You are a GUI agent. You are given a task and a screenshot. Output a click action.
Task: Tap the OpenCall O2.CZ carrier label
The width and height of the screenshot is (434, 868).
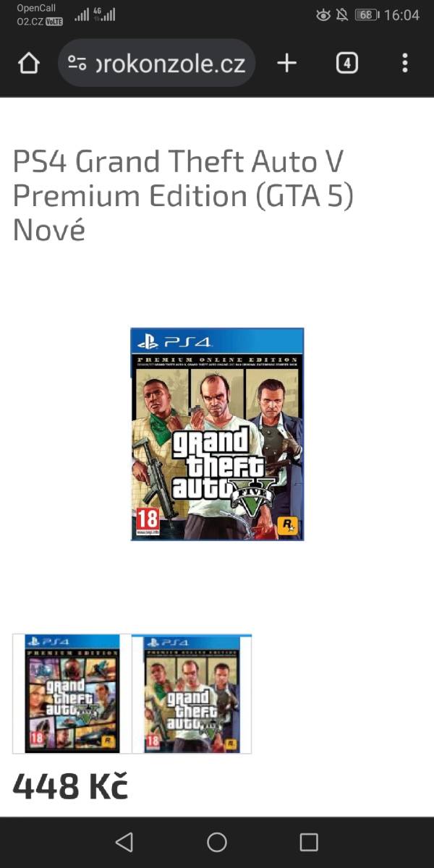pyautogui.click(x=39, y=14)
